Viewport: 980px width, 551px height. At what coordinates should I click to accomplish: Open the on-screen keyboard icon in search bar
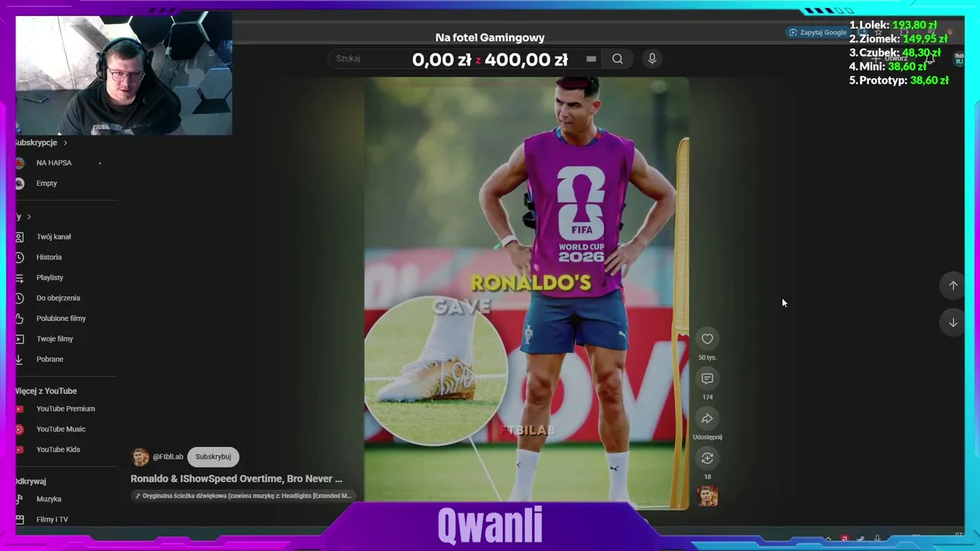[591, 59]
